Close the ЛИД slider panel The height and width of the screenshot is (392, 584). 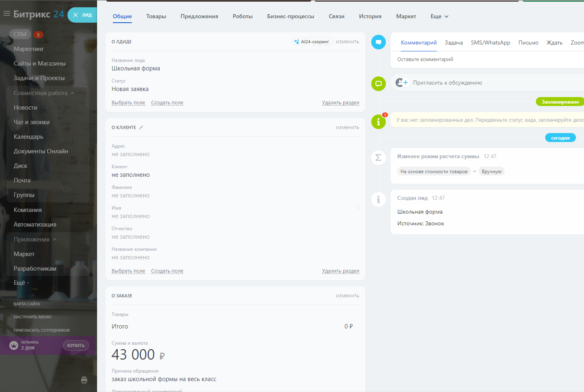[75, 15]
